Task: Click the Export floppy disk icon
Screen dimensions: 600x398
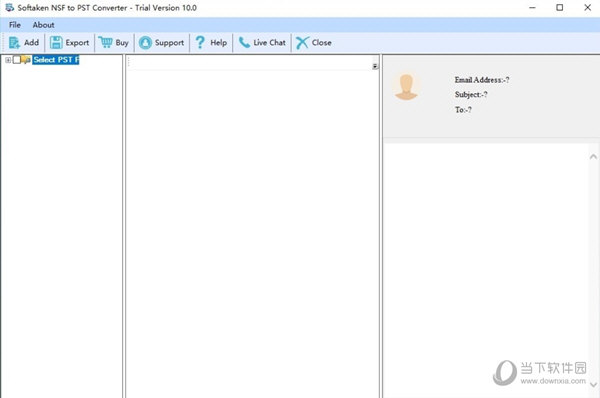Action: coord(56,42)
